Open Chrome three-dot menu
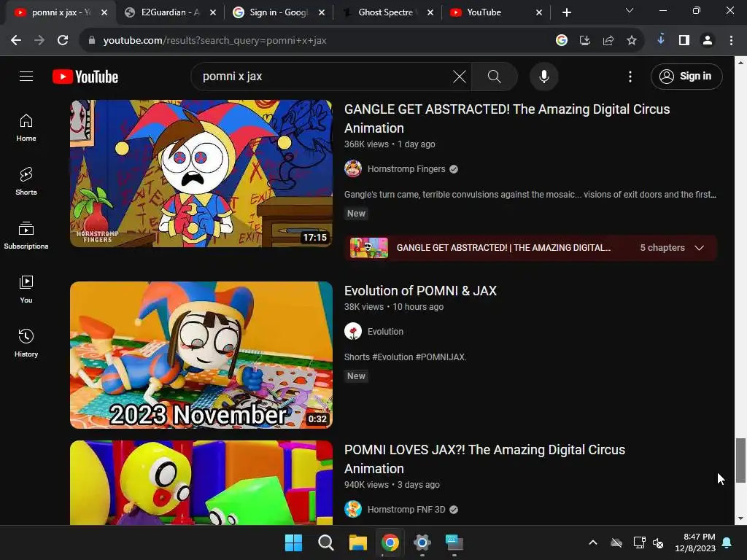Screen dimensions: 747x560 coord(731,41)
